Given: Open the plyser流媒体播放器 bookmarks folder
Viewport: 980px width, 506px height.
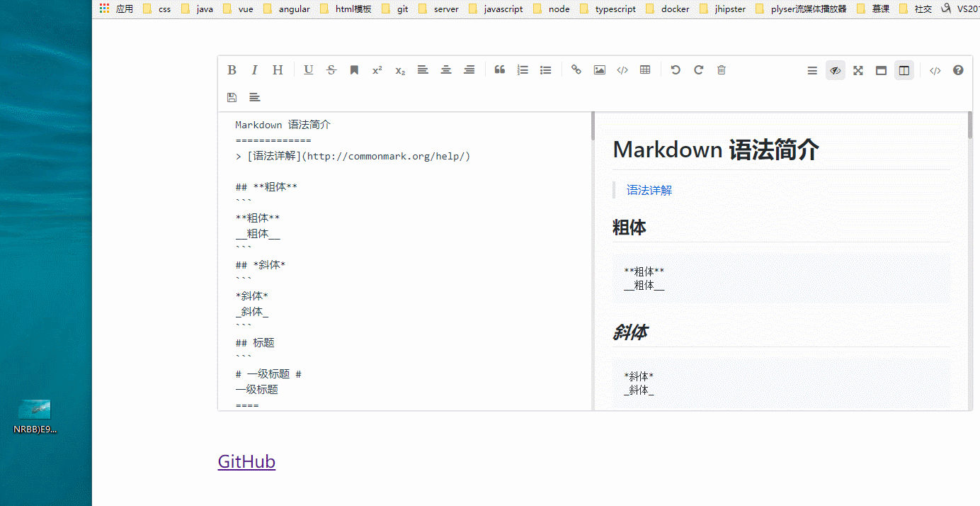Looking at the screenshot, I should click(x=801, y=9).
